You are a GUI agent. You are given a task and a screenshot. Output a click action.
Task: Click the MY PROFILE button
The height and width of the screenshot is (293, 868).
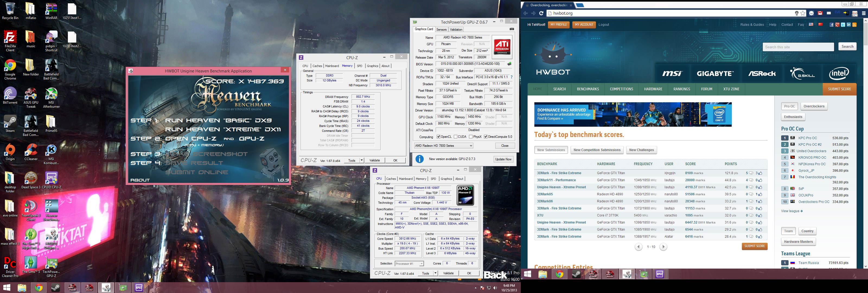[559, 25]
